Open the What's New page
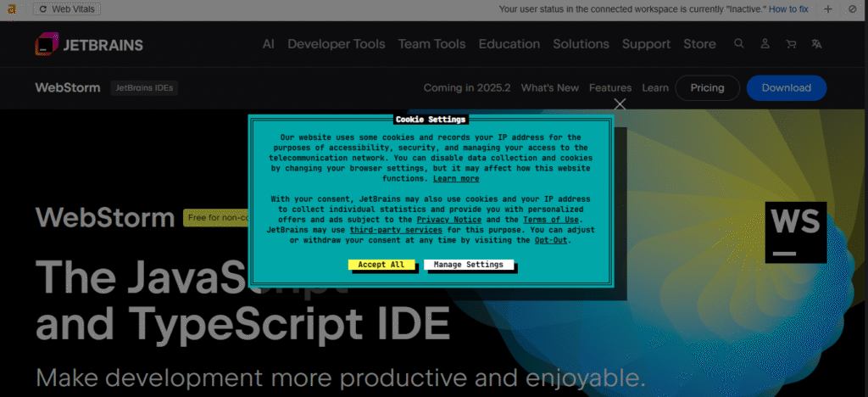Viewport: 868px width, 397px height. click(x=549, y=88)
